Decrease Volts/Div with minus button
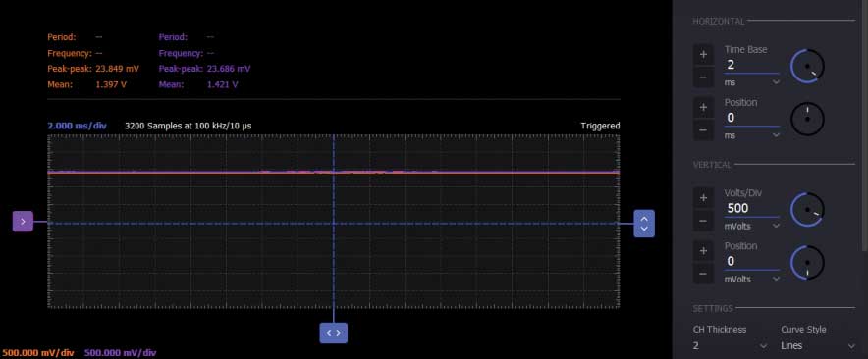 (x=703, y=222)
